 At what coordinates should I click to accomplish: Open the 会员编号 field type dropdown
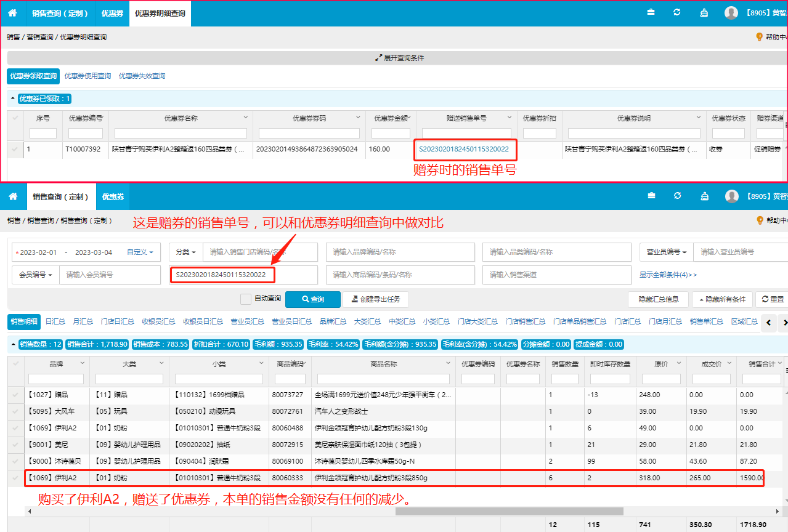[36, 275]
